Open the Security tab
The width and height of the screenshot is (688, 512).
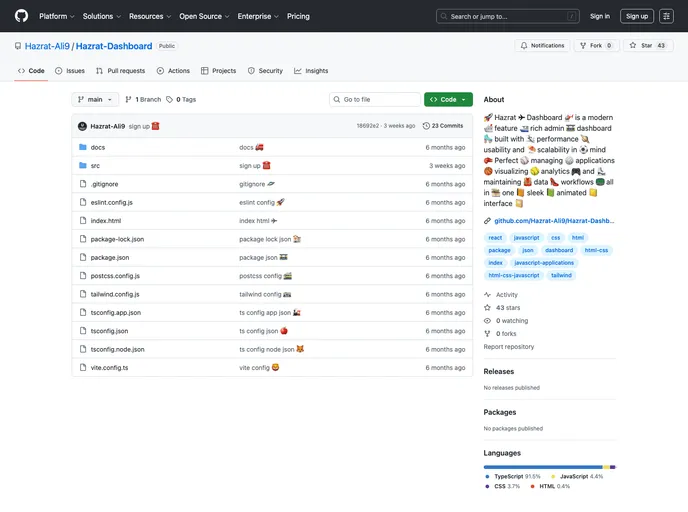pos(265,71)
